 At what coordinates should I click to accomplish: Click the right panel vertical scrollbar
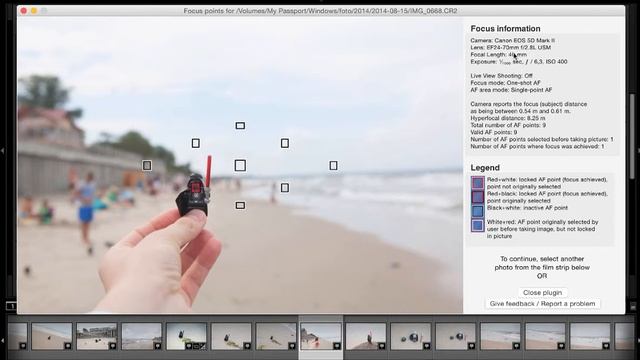pyautogui.click(x=632, y=136)
